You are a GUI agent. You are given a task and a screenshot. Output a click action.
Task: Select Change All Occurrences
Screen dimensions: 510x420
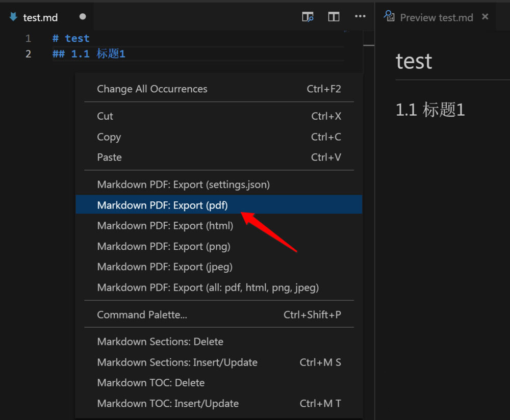tap(152, 88)
